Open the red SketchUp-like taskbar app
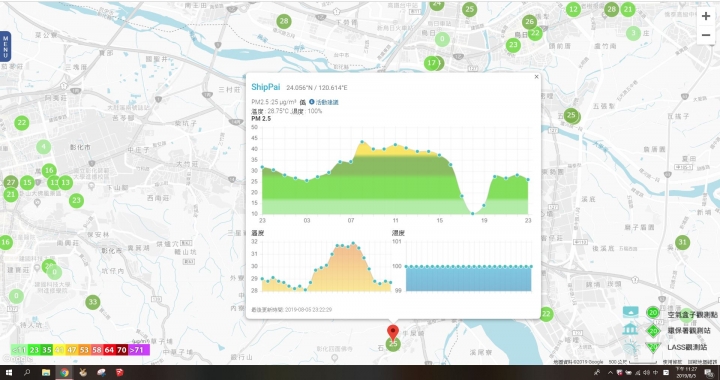 pyautogui.click(x=119, y=373)
